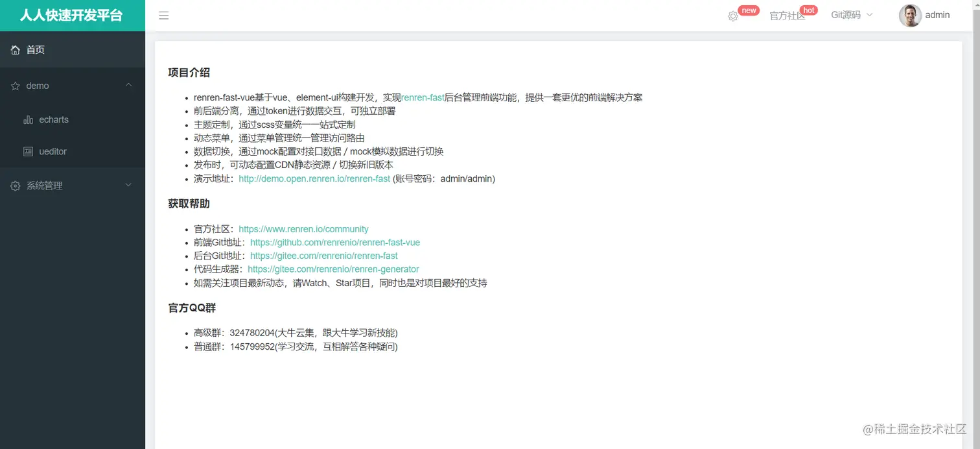Click the gear icon next to 系统管理

14,186
